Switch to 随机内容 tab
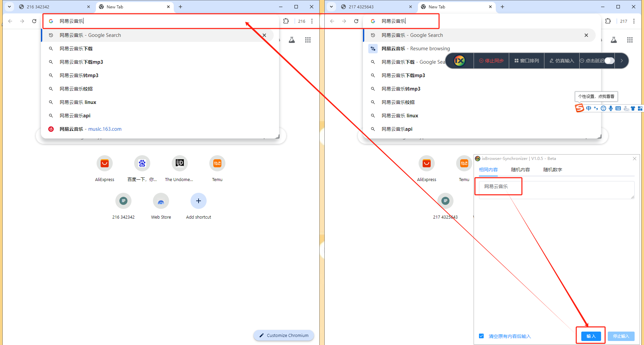Viewport: 644px width, 345px height. tap(520, 170)
